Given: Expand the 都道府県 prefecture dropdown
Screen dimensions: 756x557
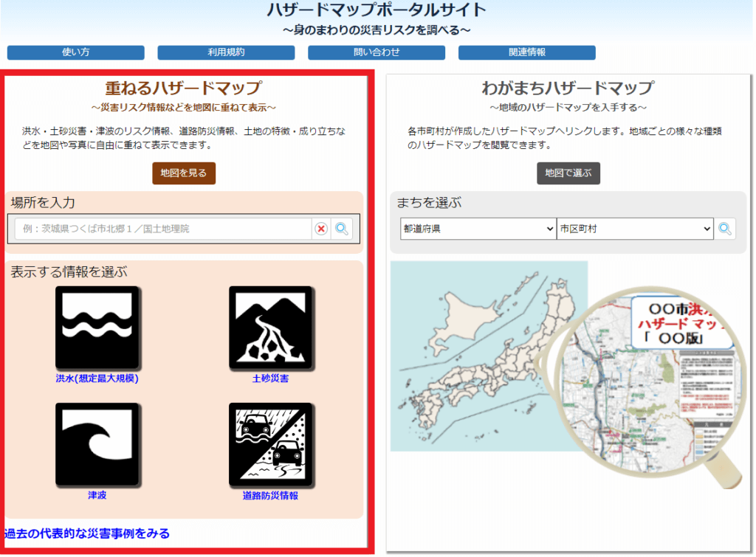Looking at the screenshot, I should coord(478,229).
